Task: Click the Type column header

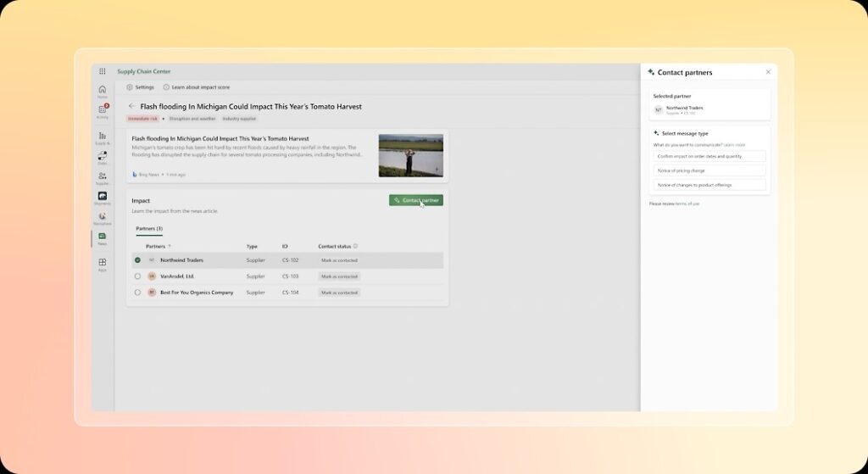Action: [x=252, y=246]
